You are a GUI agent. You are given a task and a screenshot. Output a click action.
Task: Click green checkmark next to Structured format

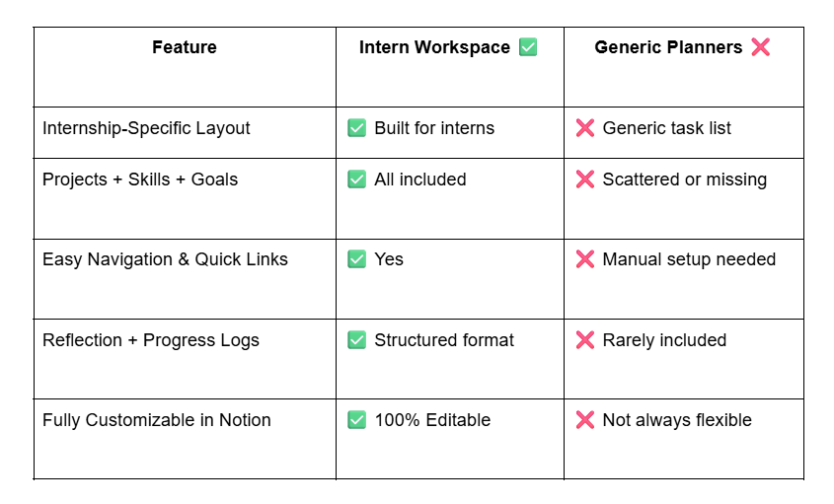click(x=357, y=340)
